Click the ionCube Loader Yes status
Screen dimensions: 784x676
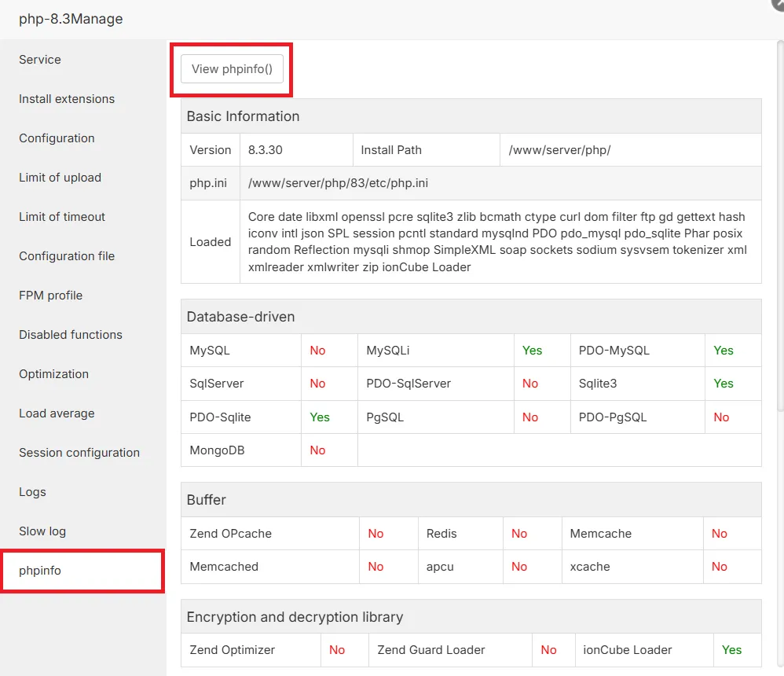pyautogui.click(x=731, y=650)
